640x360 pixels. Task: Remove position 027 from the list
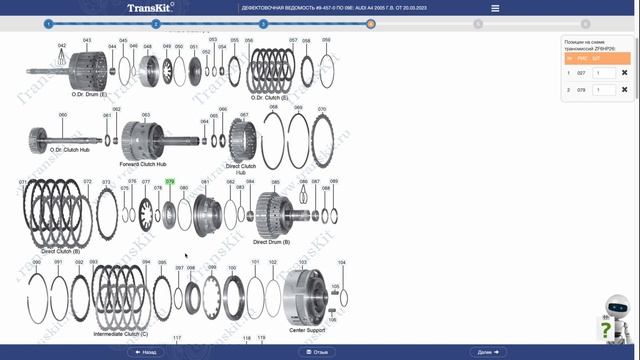tap(624, 73)
